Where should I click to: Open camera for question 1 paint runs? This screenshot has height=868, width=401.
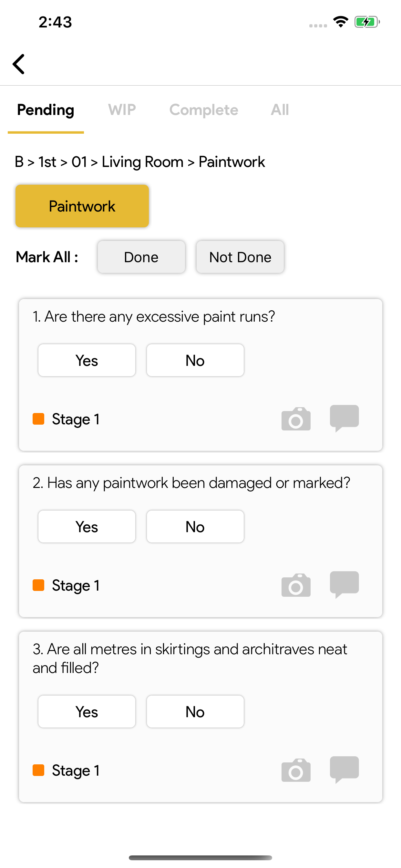point(296,419)
